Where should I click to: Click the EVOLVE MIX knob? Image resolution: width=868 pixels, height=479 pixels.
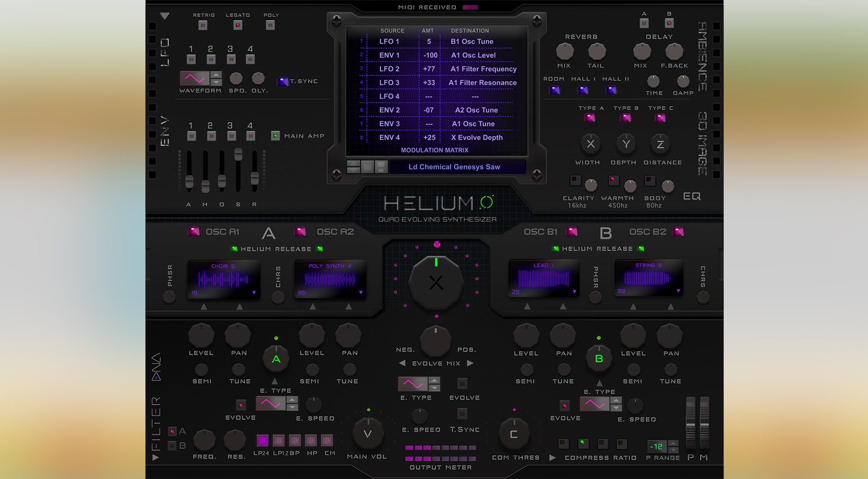click(436, 340)
